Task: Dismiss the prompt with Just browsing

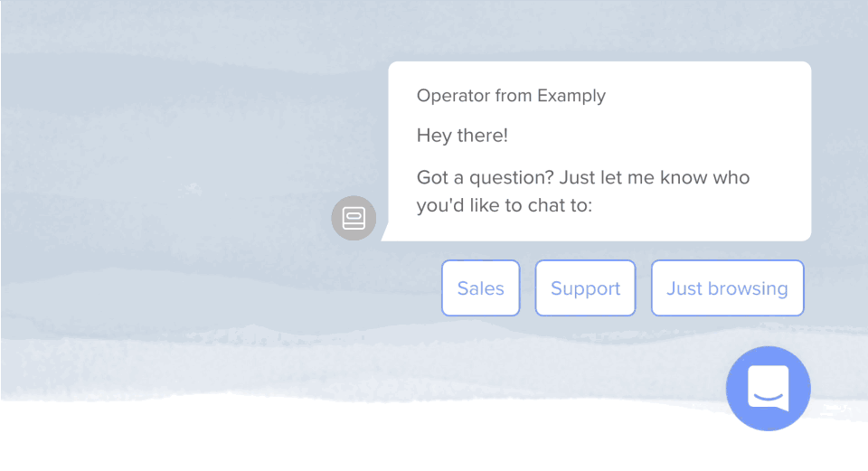Action: pyautogui.click(x=727, y=287)
